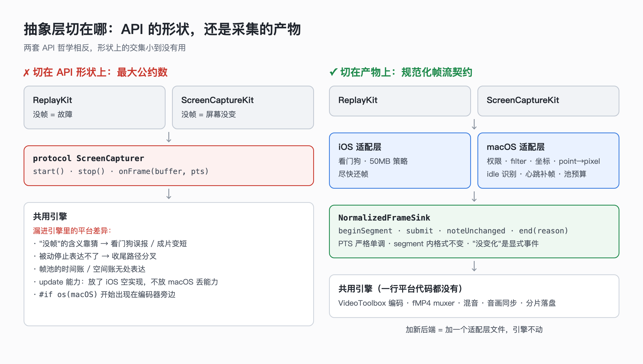643x364 pixels.
Task: Click the text '看门狗 · 50MB 策略'
Action: [x=373, y=161]
